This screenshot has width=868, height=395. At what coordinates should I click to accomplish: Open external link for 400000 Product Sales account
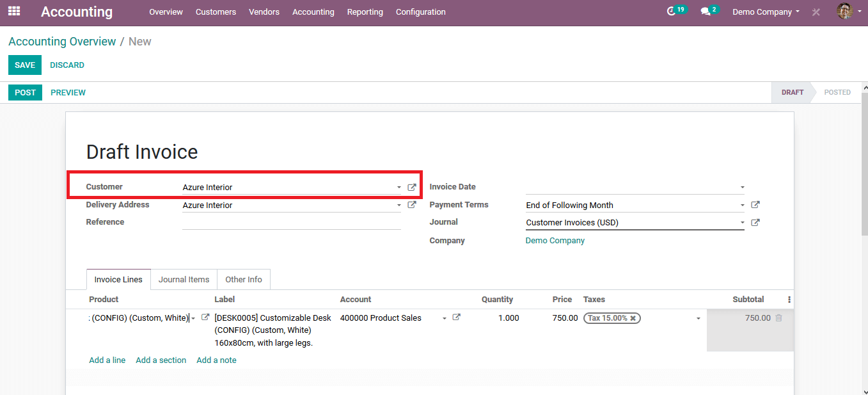coord(456,317)
